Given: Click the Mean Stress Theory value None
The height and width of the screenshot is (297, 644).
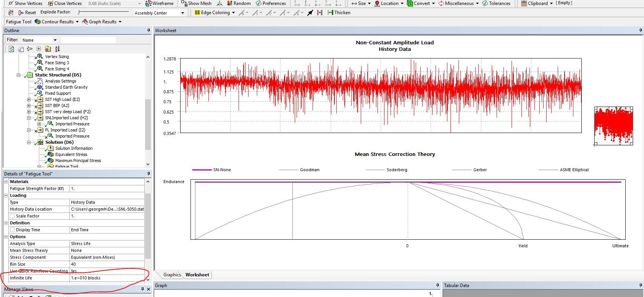Looking at the screenshot, I should pyautogui.click(x=107, y=250).
